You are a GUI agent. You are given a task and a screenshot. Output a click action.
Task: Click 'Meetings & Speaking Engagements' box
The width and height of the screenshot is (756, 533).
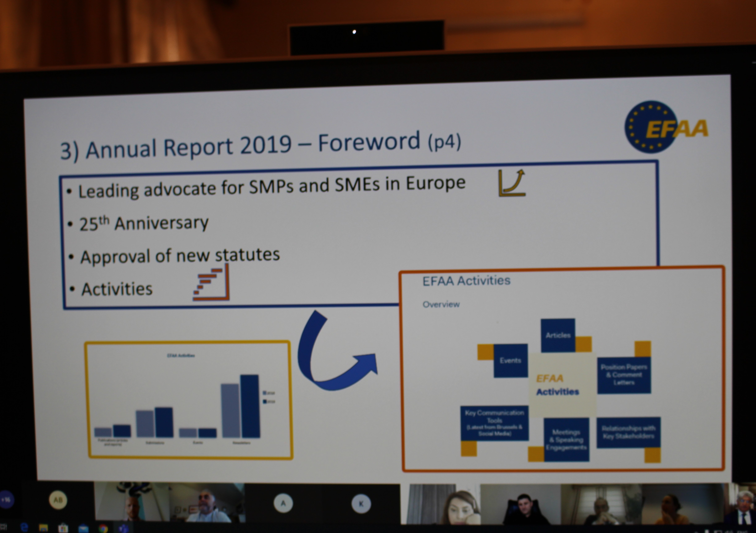[566, 440]
